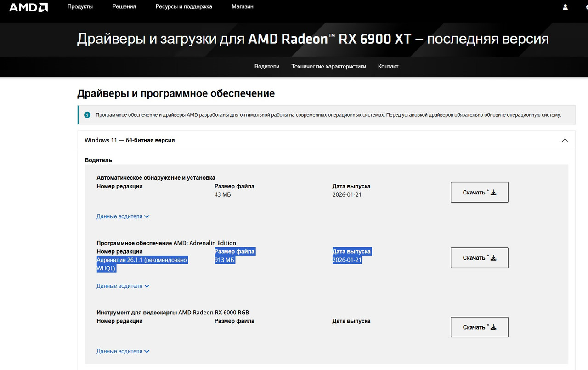Click the Автоматическое обнаружение и установка title
The image size is (588, 370).
click(x=156, y=178)
